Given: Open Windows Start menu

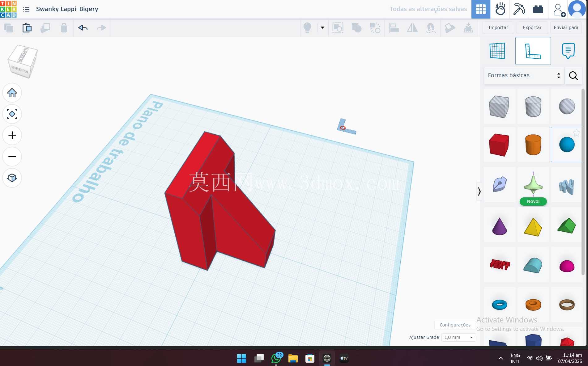Looking at the screenshot, I should coord(241,358).
